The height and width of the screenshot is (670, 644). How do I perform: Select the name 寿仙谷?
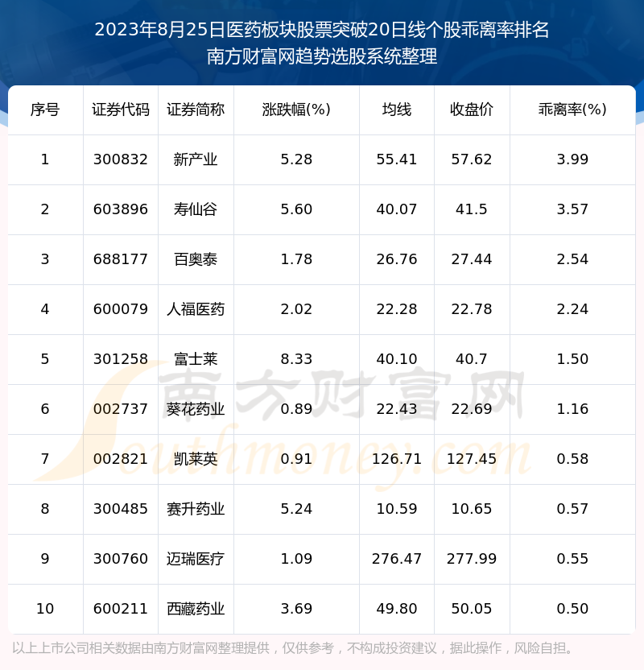point(196,209)
